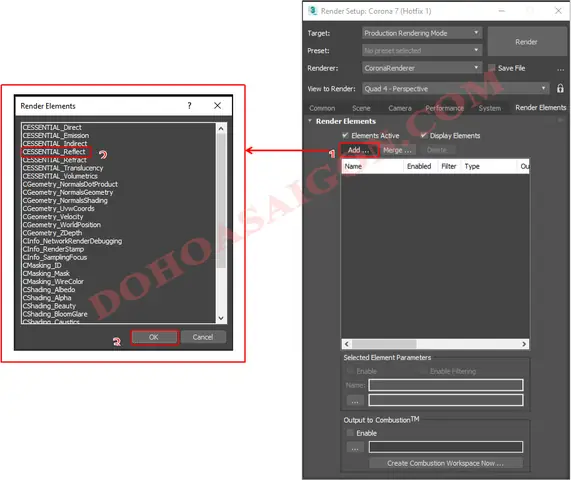The image size is (571, 480).
Task: Click the browse button for the Combustion path
Action: [x=355, y=447]
